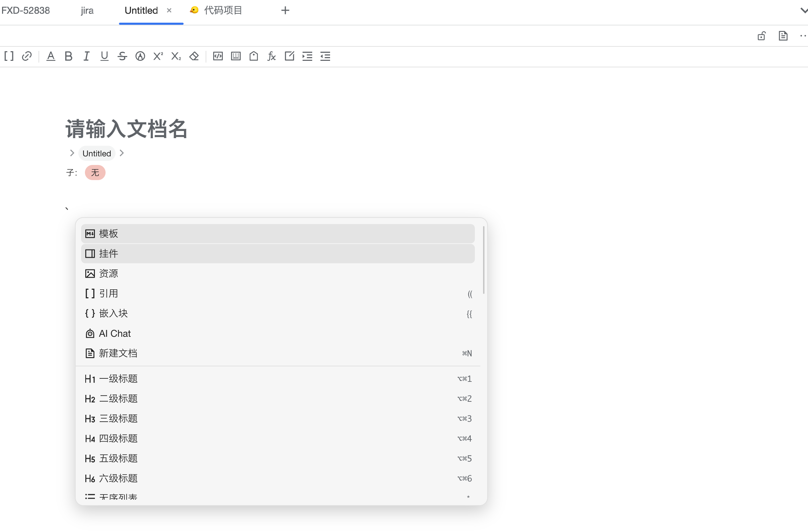
Task: Apply underline to text
Action: click(x=104, y=56)
